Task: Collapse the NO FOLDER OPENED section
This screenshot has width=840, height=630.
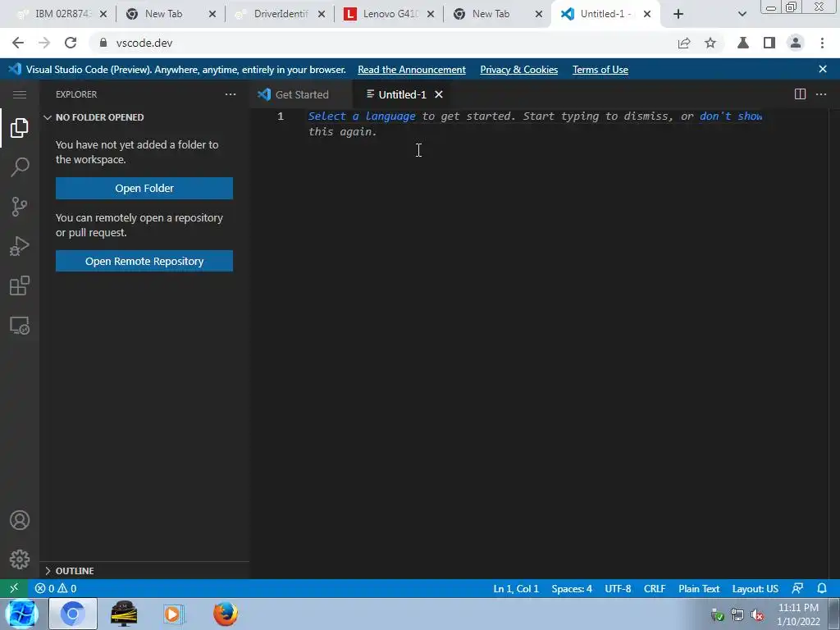Action: (144, 117)
